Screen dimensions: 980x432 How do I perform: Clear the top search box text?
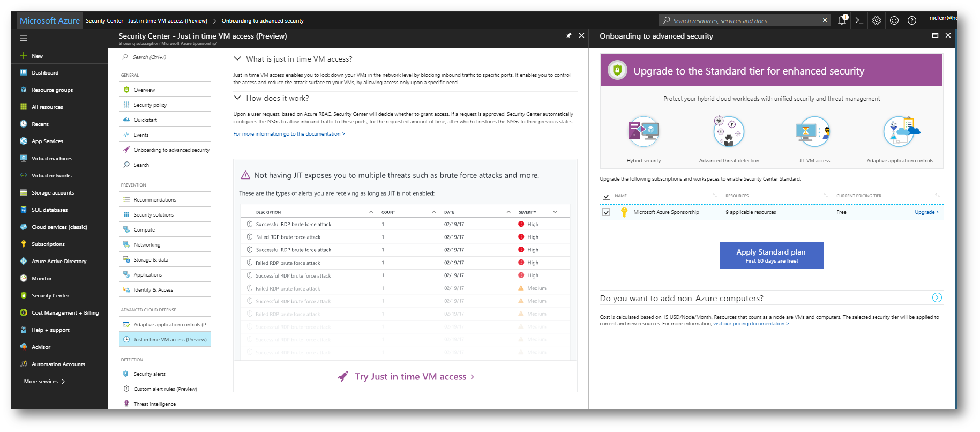pos(825,20)
